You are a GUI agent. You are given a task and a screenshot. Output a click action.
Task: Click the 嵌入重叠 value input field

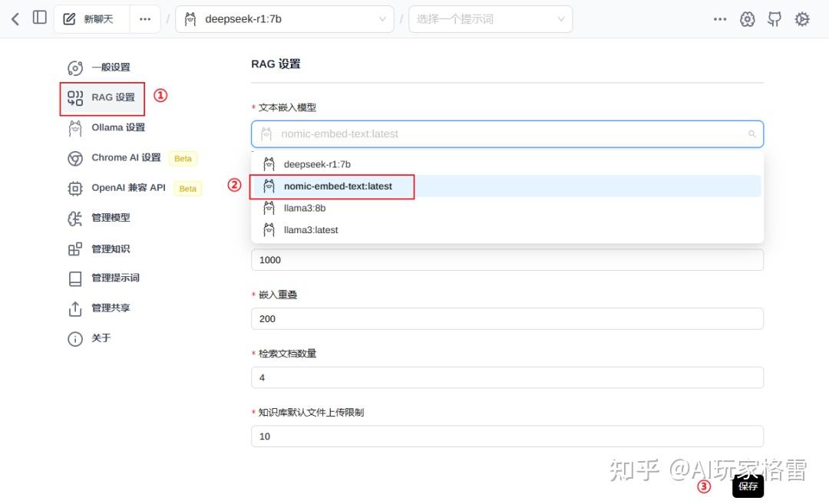507,318
